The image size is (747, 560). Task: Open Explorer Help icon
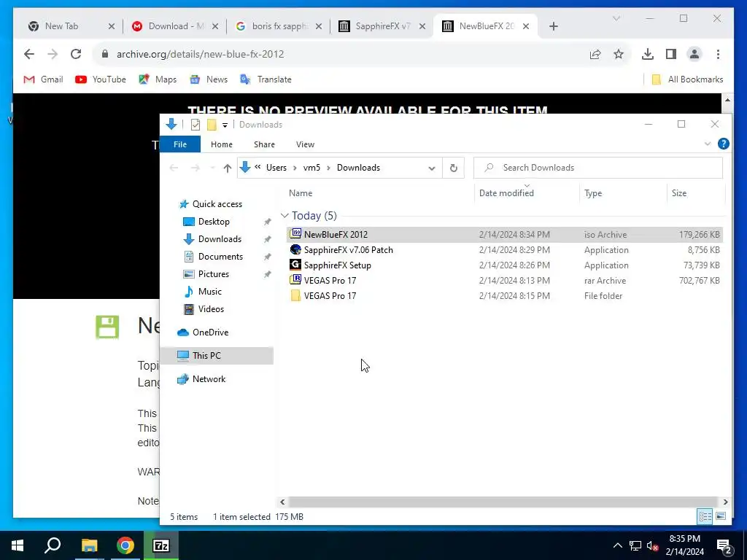(x=723, y=144)
